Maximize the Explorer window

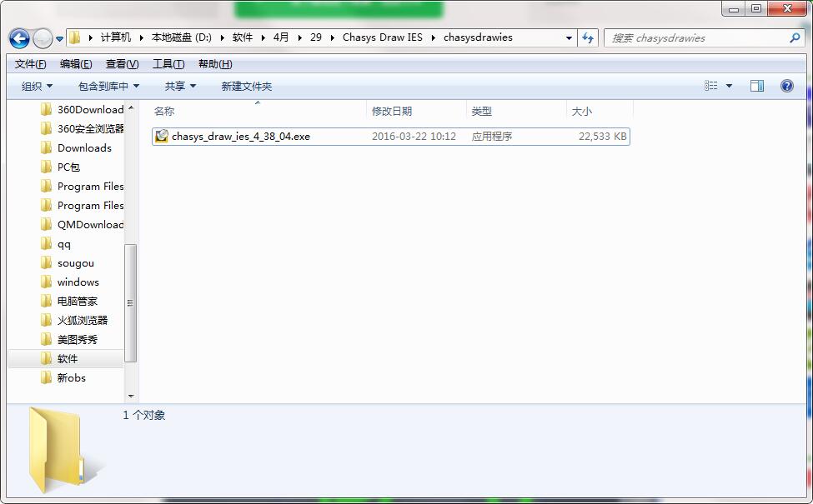point(756,9)
